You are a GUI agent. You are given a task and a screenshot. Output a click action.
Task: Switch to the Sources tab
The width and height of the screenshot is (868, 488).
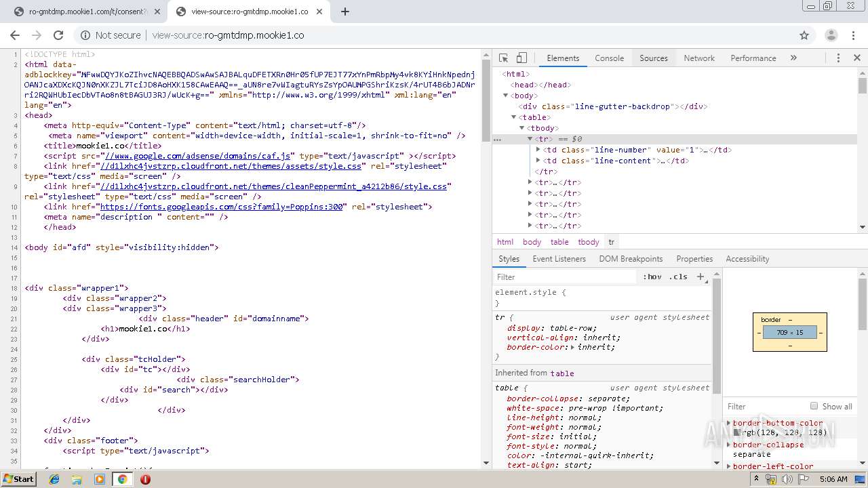pyautogui.click(x=654, y=58)
